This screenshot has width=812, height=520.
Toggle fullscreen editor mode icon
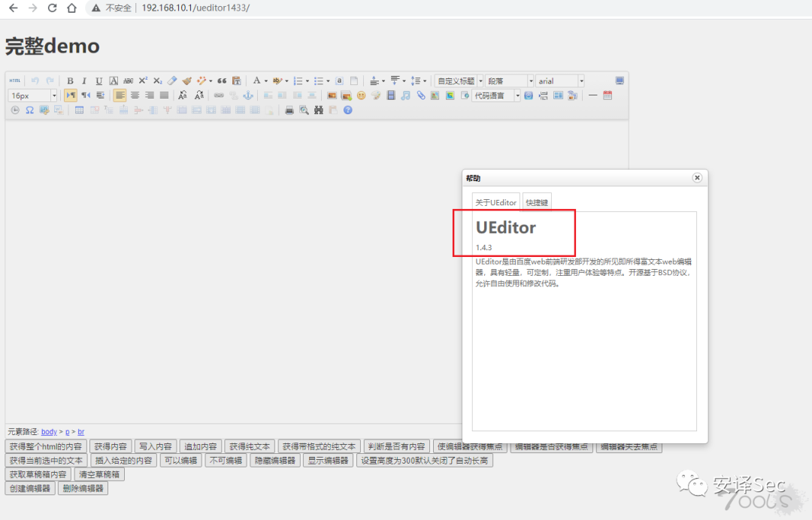pyautogui.click(x=620, y=80)
